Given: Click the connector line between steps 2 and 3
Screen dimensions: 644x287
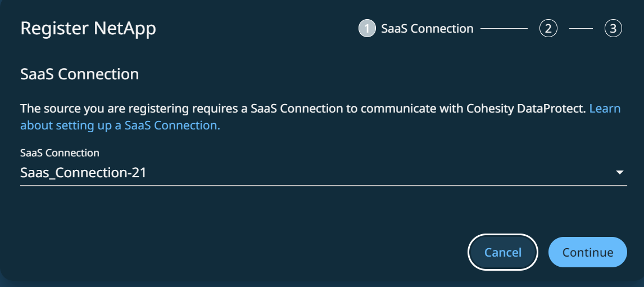Looking at the screenshot, I should tap(581, 28).
